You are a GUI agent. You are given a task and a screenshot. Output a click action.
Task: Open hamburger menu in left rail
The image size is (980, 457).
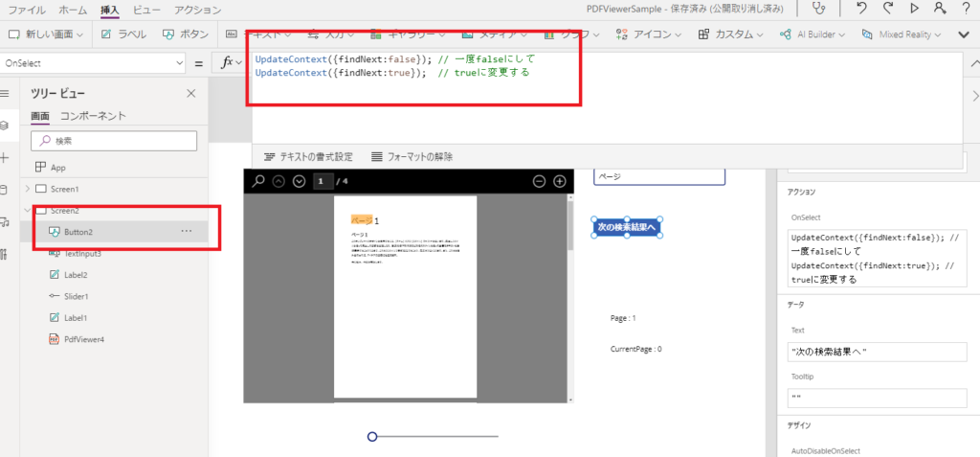pos(5,93)
